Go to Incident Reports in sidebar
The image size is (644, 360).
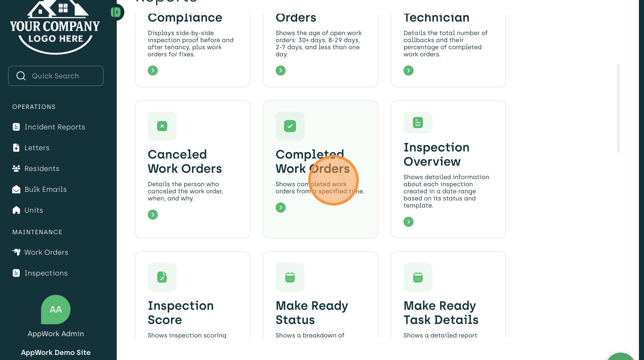coord(55,127)
